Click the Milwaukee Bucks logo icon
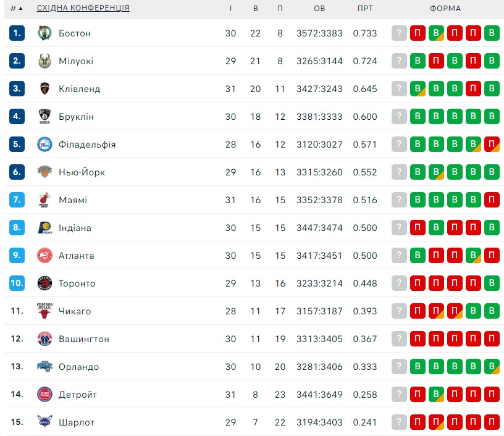This screenshot has width=504, height=436. [44, 61]
